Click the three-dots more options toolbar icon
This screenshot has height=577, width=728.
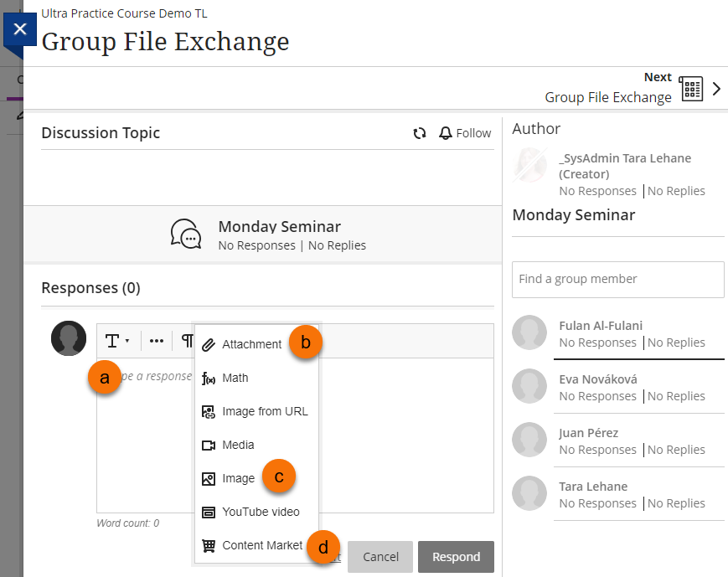pos(157,341)
